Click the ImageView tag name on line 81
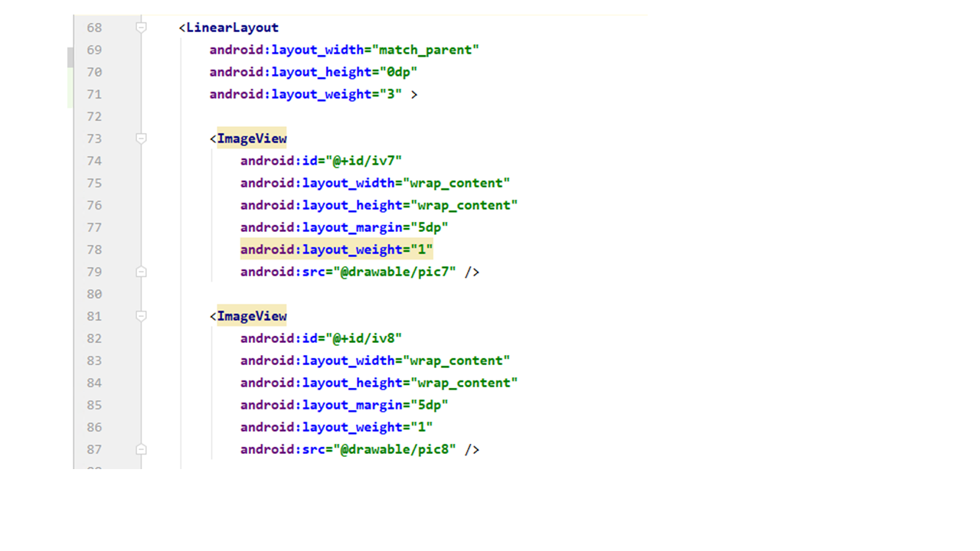The height and width of the screenshot is (551, 980). click(x=252, y=316)
